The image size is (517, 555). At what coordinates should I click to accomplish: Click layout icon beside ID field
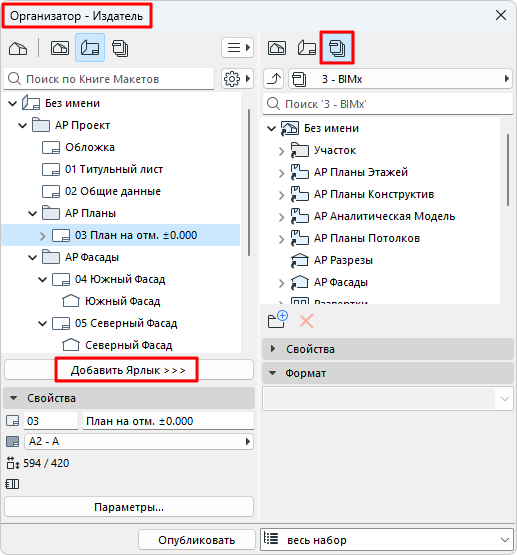pyautogui.click(x=12, y=421)
